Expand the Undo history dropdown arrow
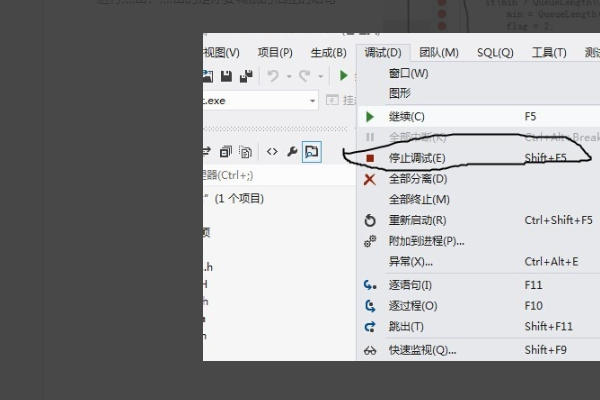Image resolution: width=600 pixels, height=400 pixels. tap(289, 77)
